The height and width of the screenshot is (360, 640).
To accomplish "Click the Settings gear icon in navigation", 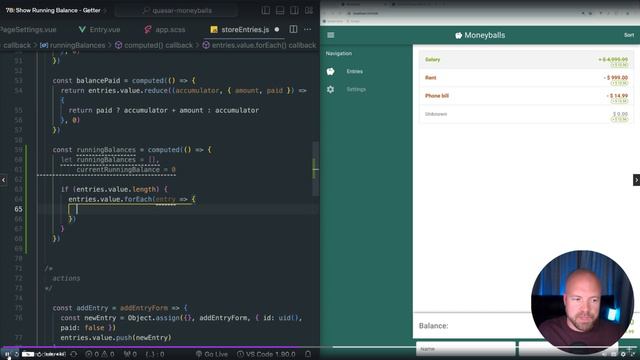I will [330, 89].
